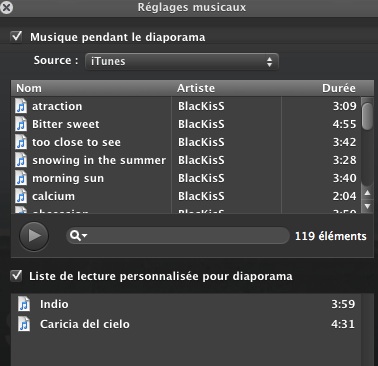The image size is (378, 366).
Task: Select the song calcium
Action: pos(187,196)
